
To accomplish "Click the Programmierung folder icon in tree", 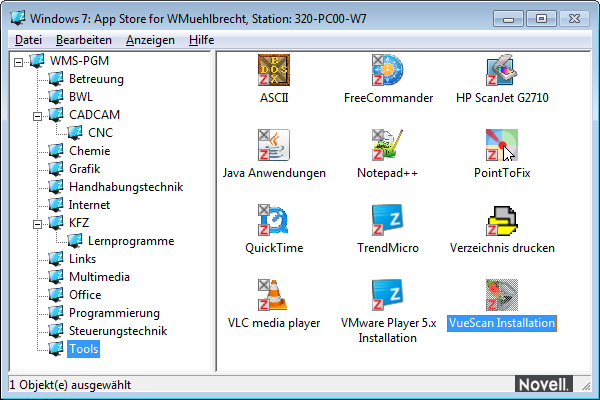I will (x=56, y=313).
